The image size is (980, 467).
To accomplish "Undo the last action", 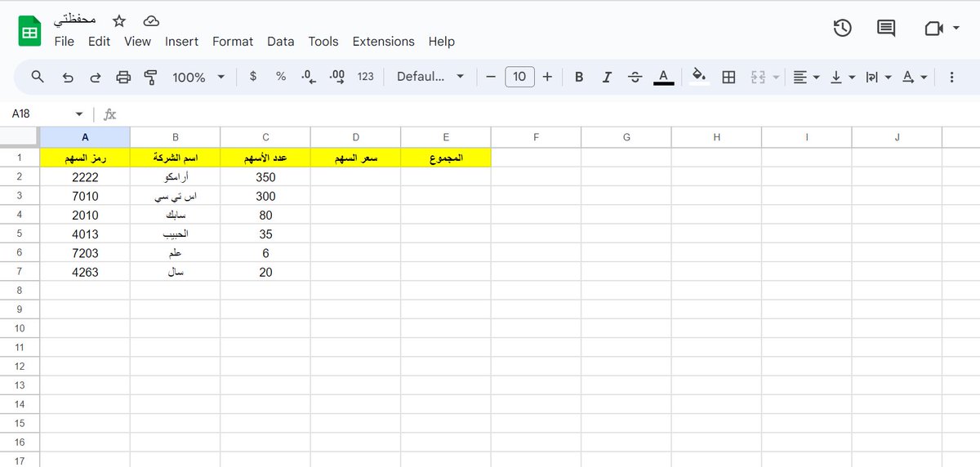I will pos(68,77).
